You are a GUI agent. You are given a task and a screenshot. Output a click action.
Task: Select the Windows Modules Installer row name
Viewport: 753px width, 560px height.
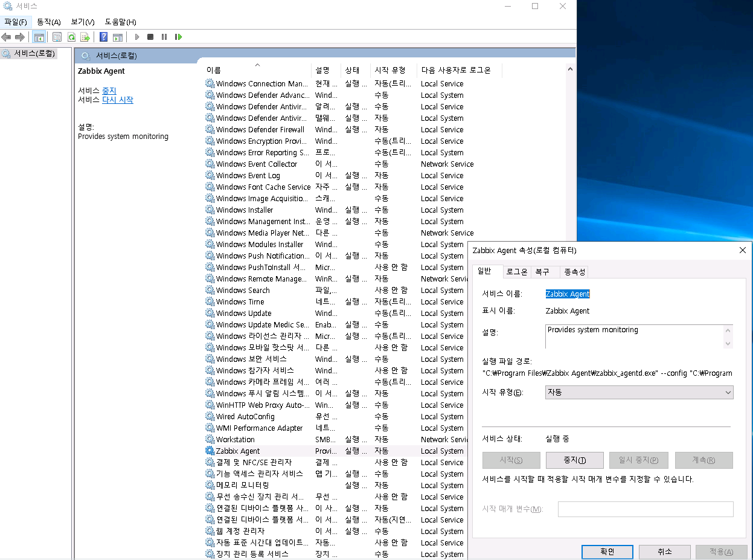coord(260,244)
